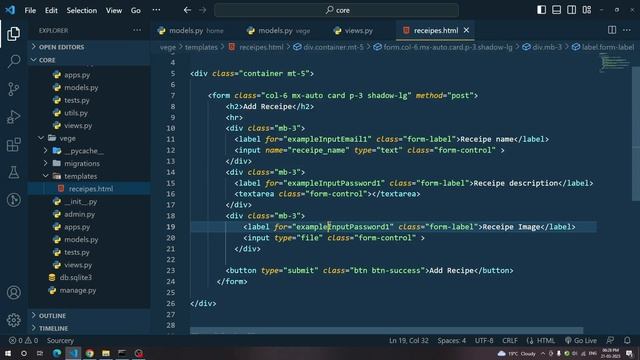Click the Go Back arrow in title bar
This screenshot has height=360, width=640.
(x=187, y=10)
